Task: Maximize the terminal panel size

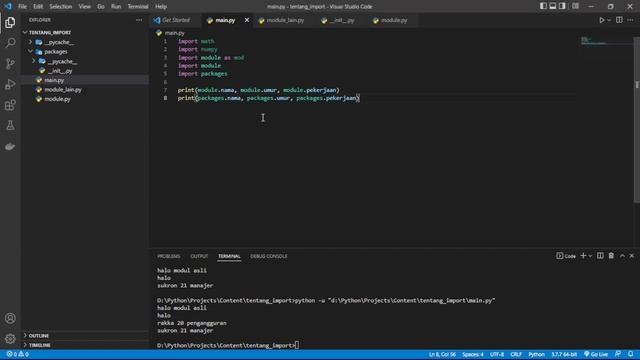Action: [622, 256]
